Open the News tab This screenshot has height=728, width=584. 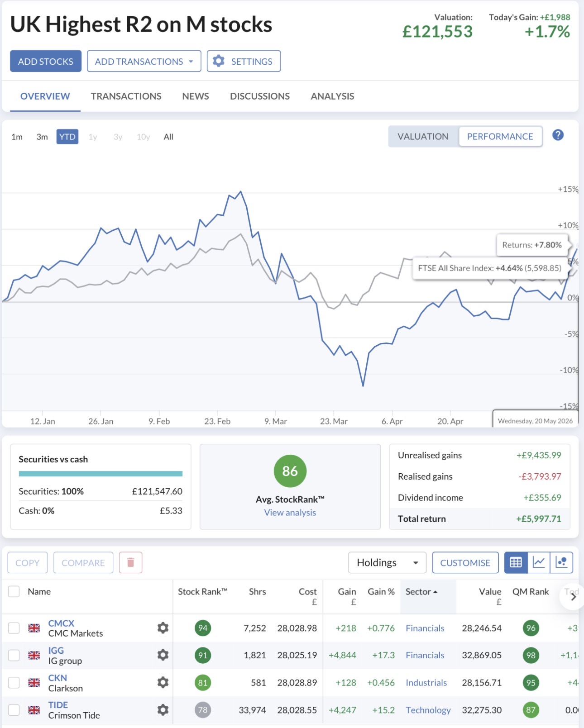[196, 96]
